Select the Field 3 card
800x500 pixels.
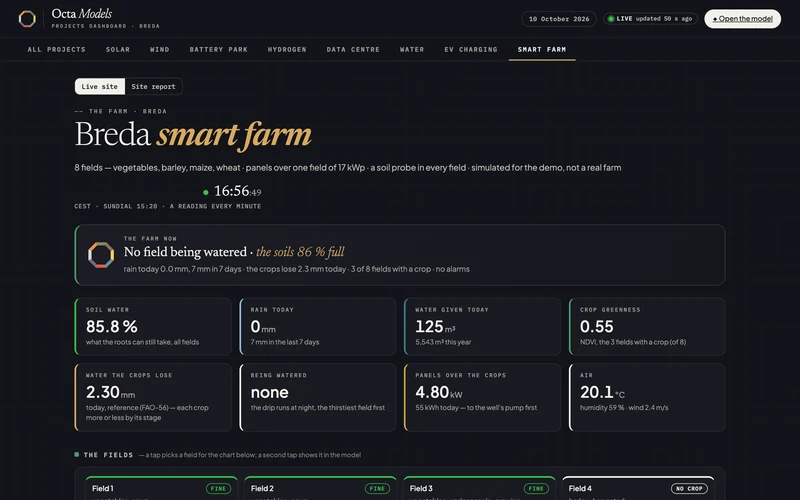[x=479, y=488]
